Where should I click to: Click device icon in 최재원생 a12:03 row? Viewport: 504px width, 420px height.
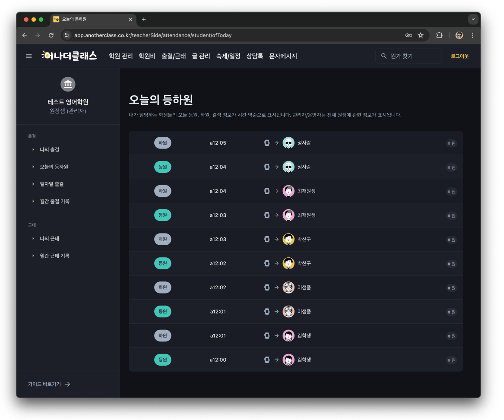point(267,215)
